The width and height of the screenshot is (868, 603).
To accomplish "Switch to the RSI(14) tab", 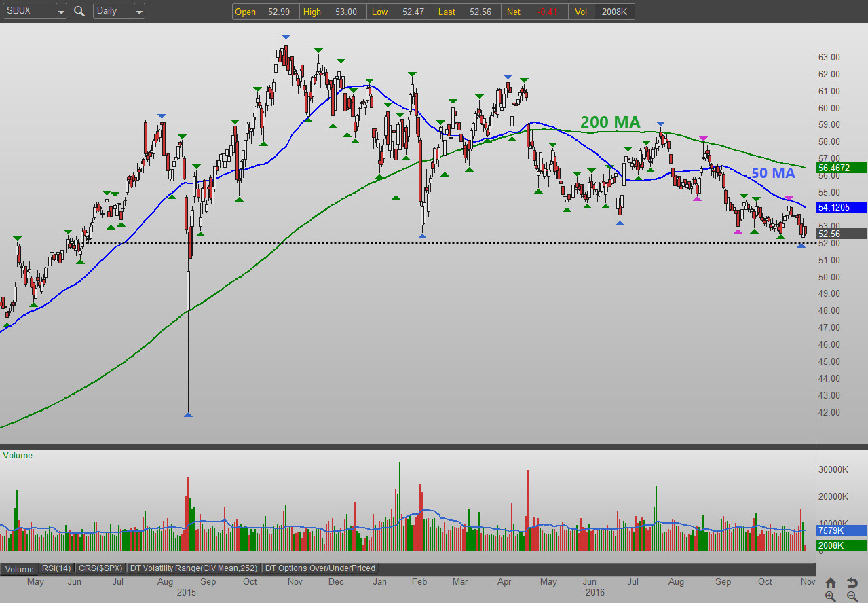I will pyautogui.click(x=56, y=569).
